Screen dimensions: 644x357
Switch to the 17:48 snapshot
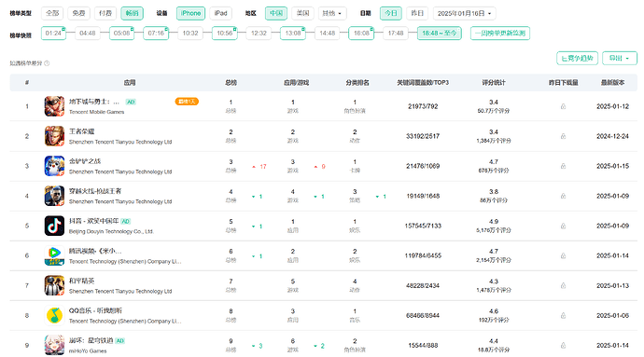(x=396, y=34)
